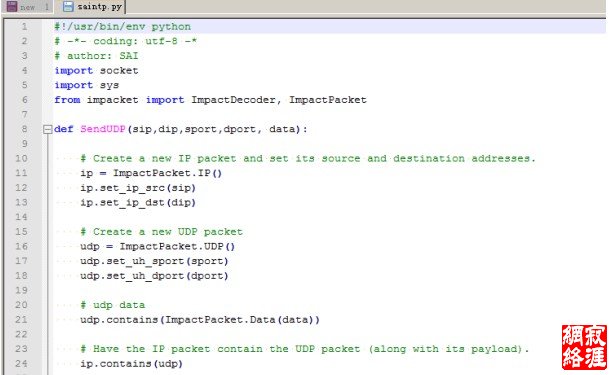Place cursor on the shebang python line
The width and height of the screenshot is (612, 375).
click(x=123, y=27)
